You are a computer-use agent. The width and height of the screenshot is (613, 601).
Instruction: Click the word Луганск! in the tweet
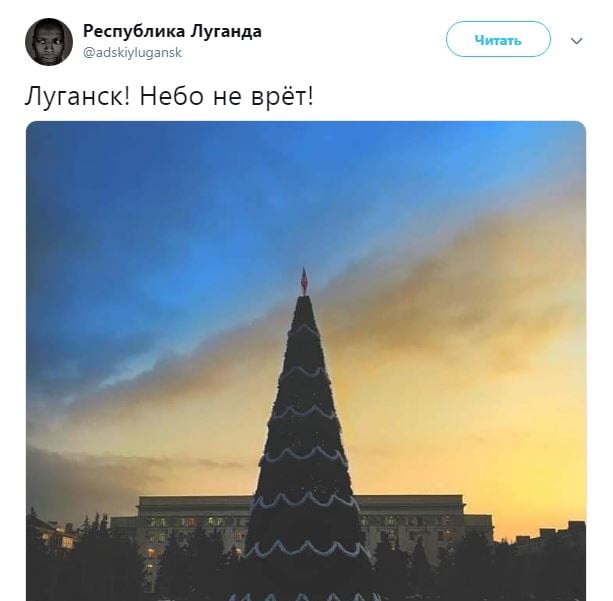[x=77, y=96]
